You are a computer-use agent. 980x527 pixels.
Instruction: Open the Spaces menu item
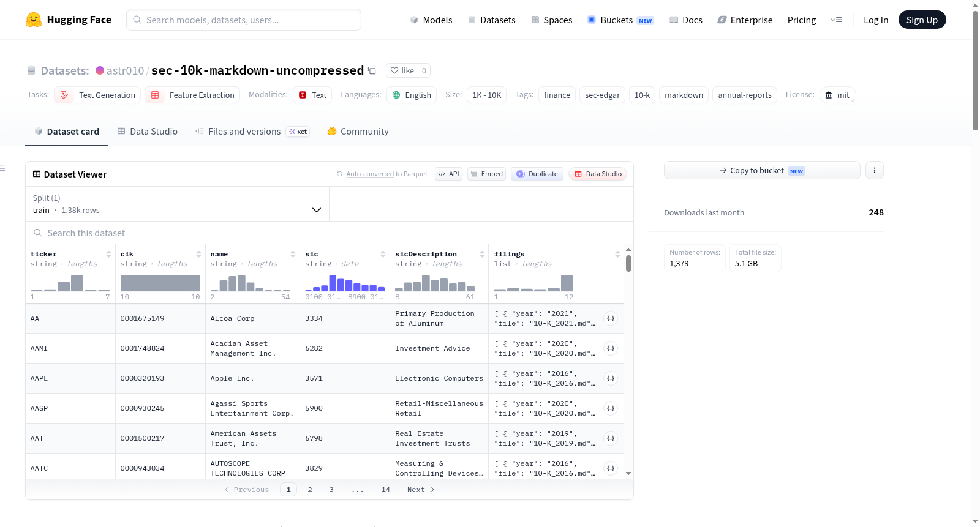[551, 20]
